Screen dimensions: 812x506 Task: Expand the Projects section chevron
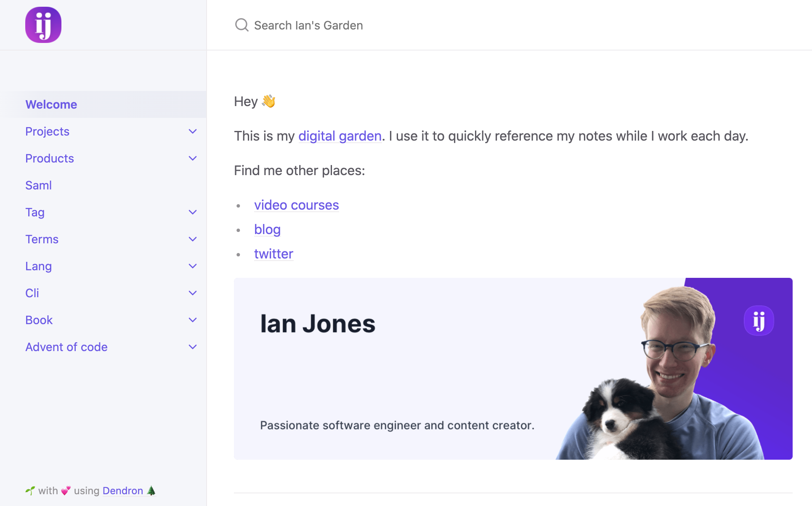[193, 131]
